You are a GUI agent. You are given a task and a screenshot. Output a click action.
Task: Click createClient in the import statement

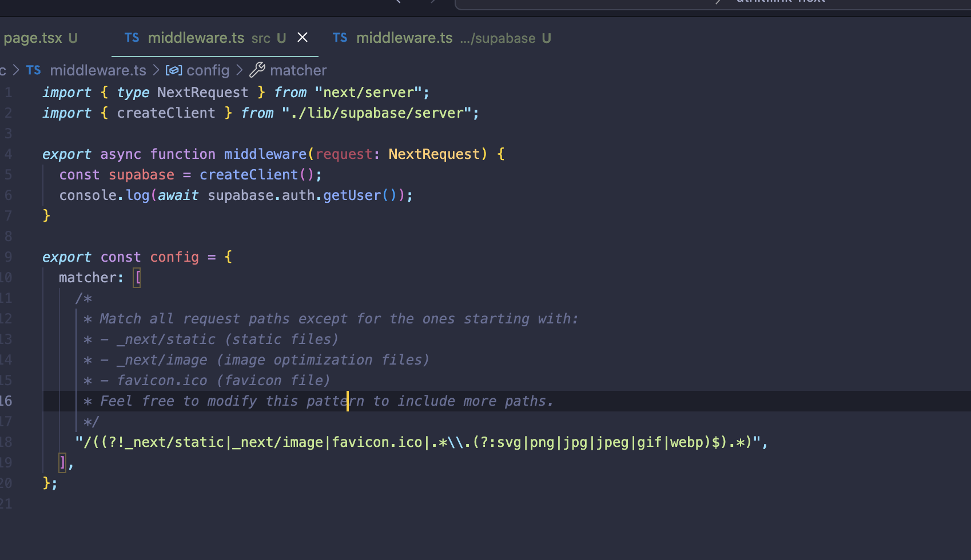pos(166,113)
